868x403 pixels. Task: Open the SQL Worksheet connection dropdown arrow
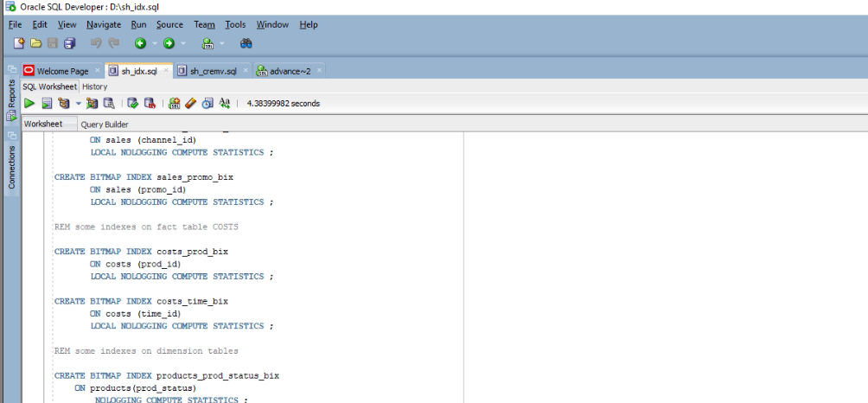tap(222, 43)
